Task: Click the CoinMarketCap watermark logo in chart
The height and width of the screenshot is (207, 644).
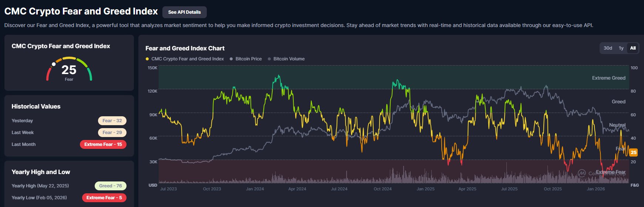Action: (582, 173)
